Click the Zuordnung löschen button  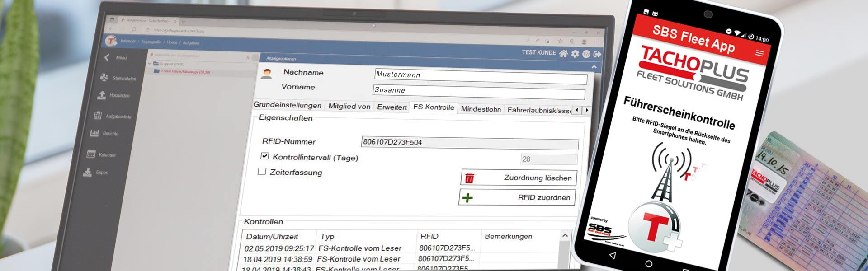(x=519, y=178)
